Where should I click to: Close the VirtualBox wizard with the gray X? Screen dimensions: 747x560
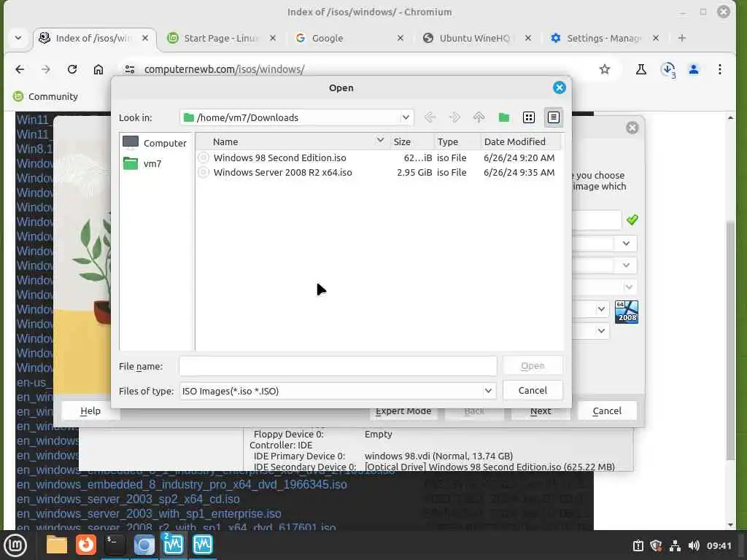pyautogui.click(x=632, y=128)
